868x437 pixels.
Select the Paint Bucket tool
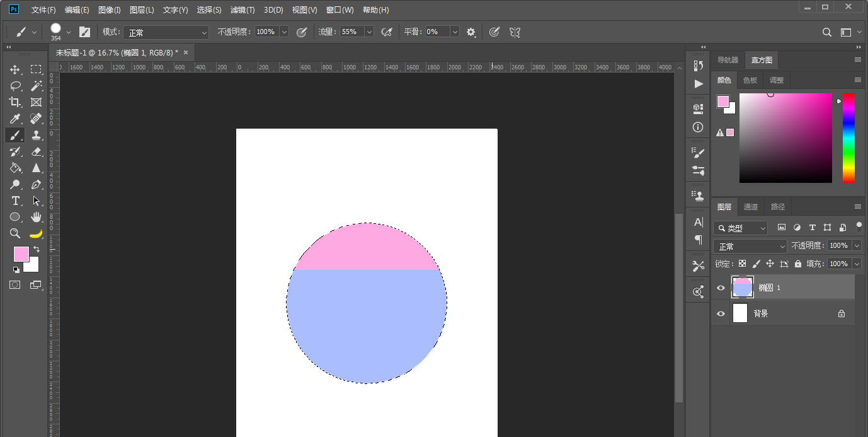point(15,168)
